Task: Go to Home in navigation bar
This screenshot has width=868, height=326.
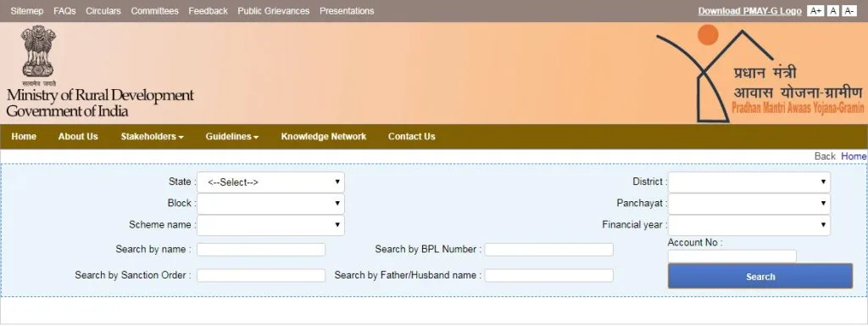Action: click(x=24, y=137)
